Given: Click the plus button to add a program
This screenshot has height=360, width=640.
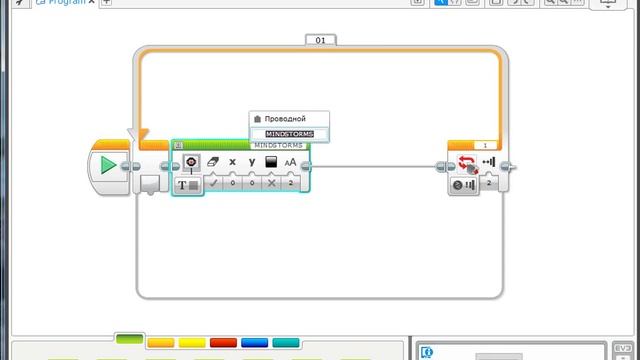Looking at the screenshot, I should (x=107, y=2).
